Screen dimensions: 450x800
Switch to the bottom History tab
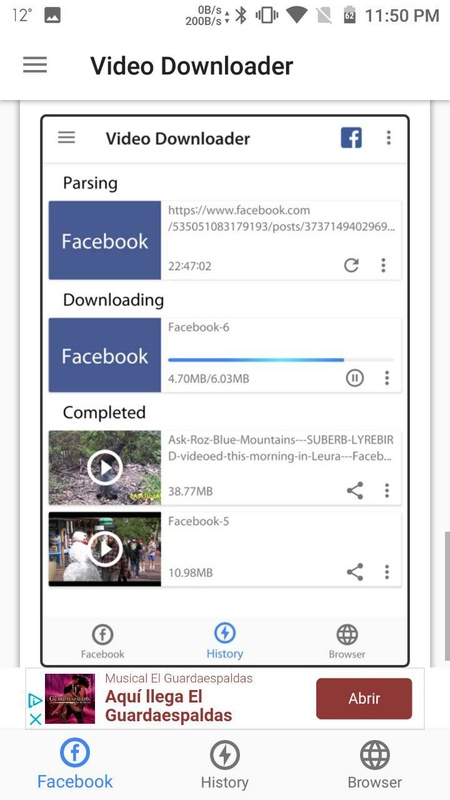pyautogui.click(x=224, y=764)
